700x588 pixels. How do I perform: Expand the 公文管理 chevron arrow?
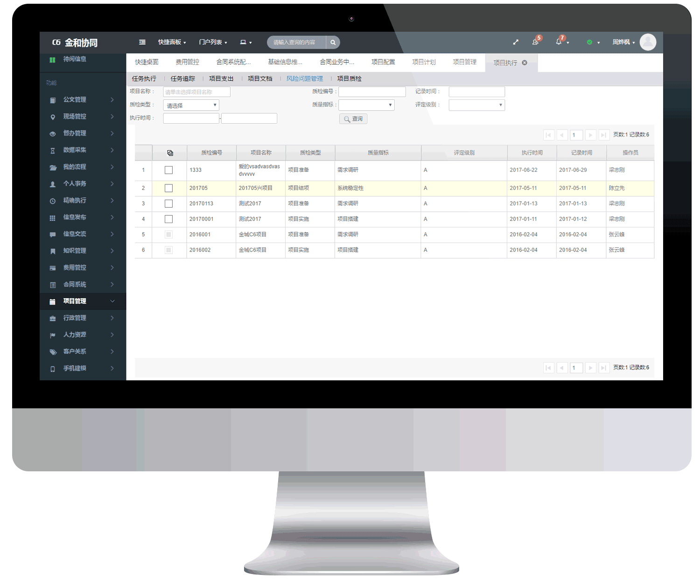(x=112, y=99)
